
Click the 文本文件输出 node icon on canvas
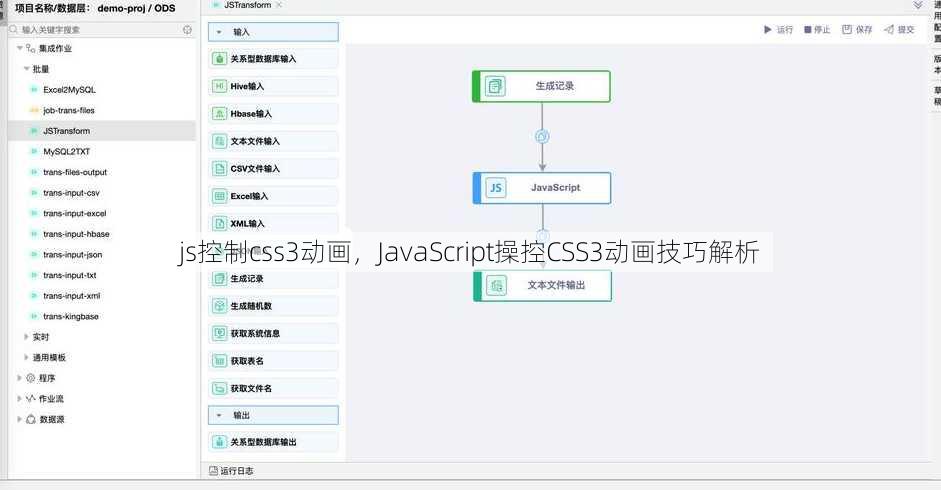pos(496,286)
